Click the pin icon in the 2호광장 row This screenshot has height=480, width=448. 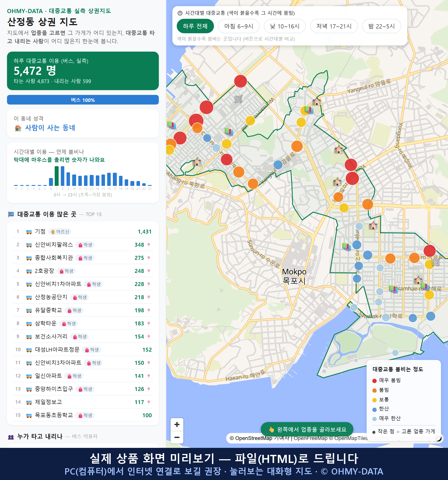click(149, 271)
